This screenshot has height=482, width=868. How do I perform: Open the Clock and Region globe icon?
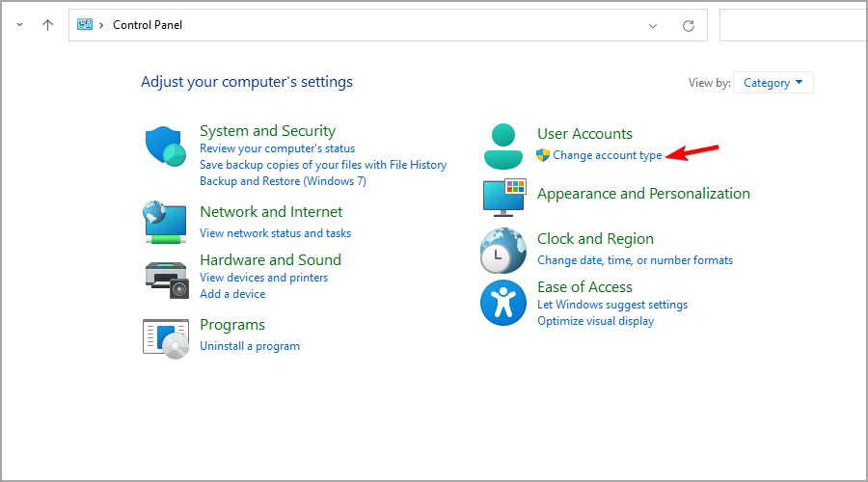pyautogui.click(x=503, y=251)
